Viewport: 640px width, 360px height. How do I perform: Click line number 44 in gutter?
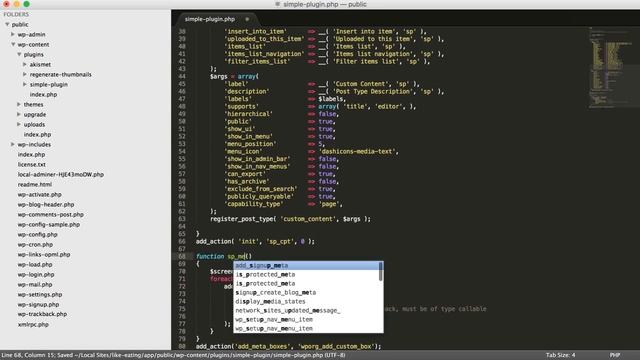point(182,76)
